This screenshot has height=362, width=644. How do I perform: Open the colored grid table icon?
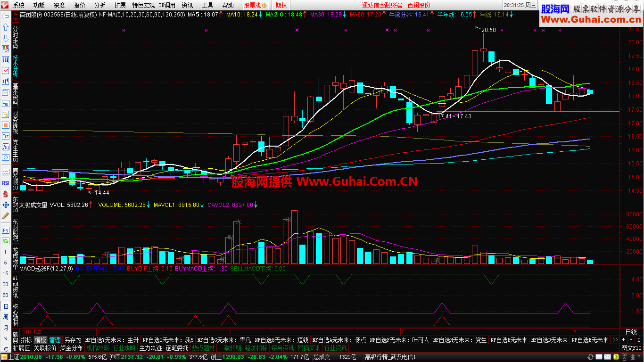click(5, 60)
